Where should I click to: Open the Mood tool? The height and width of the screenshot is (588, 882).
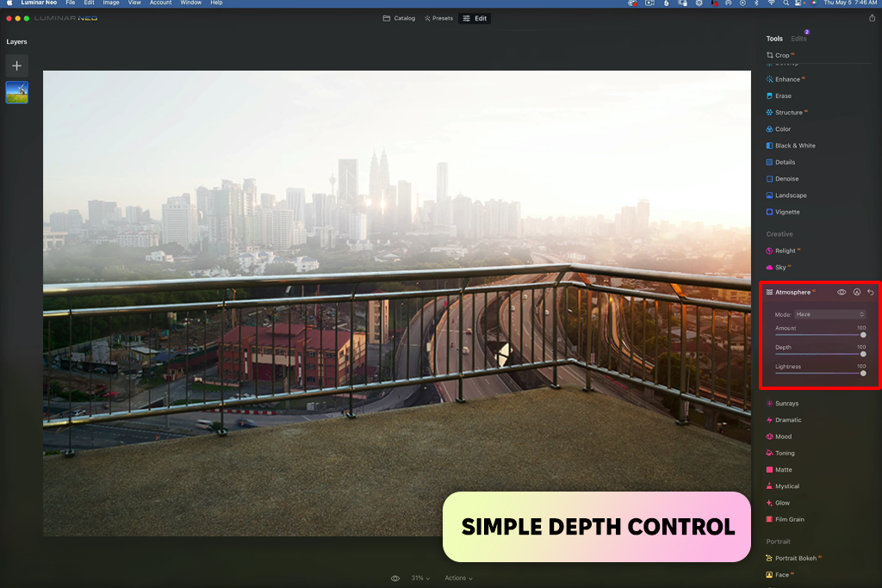(779, 436)
